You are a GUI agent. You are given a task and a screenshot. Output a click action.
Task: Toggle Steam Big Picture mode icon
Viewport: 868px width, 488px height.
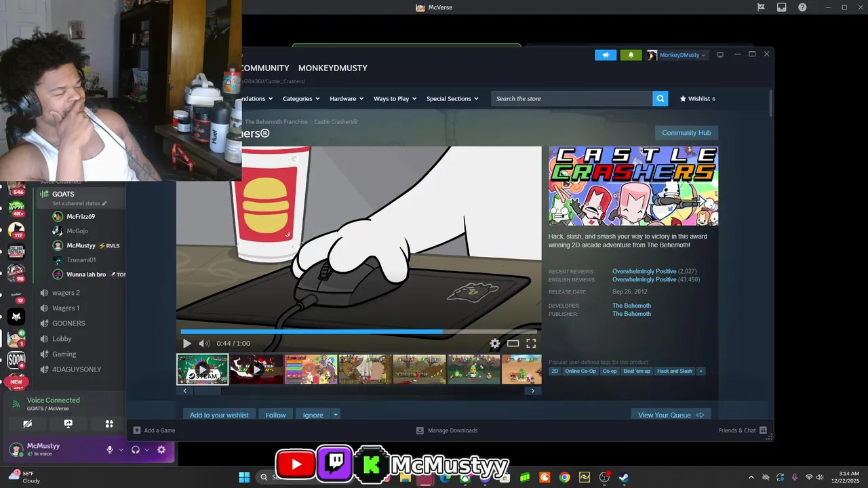click(720, 55)
